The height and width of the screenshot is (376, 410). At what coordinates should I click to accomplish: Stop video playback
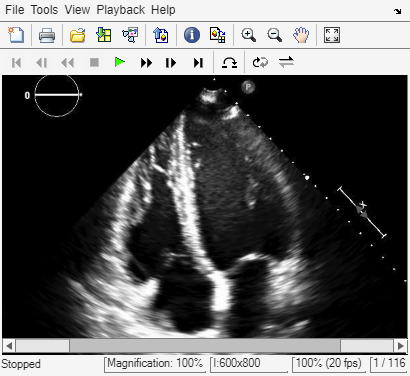click(94, 62)
